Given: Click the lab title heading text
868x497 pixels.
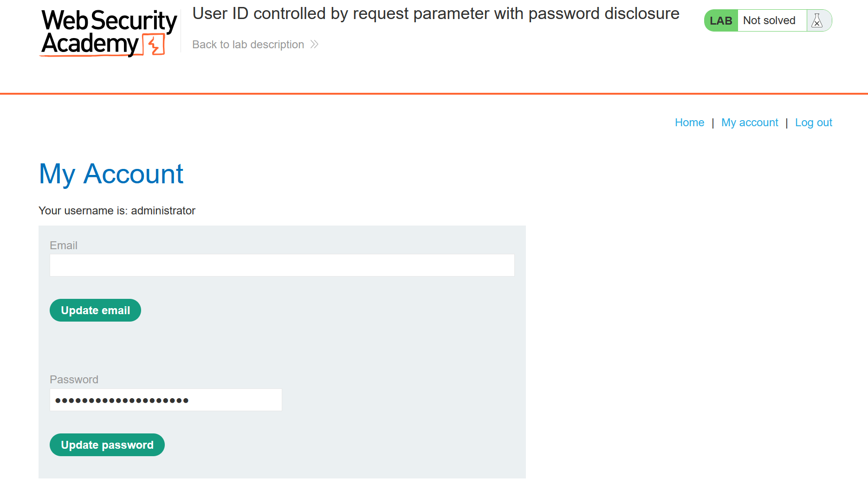Looking at the screenshot, I should tap(435, 14).
